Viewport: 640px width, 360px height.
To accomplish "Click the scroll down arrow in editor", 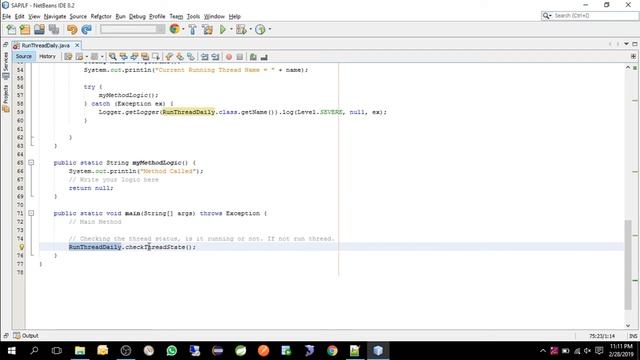I will (628, 325).
